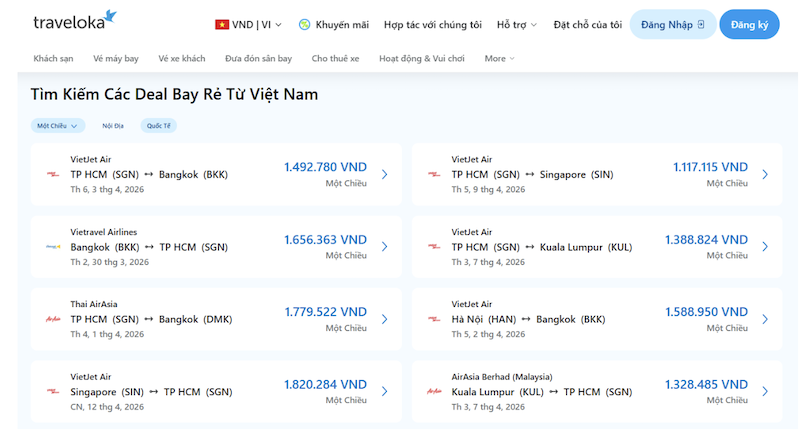Expand the More navigation menu
Image resolution: width=800 pixels, height=442 pixels.
[499, 58]
